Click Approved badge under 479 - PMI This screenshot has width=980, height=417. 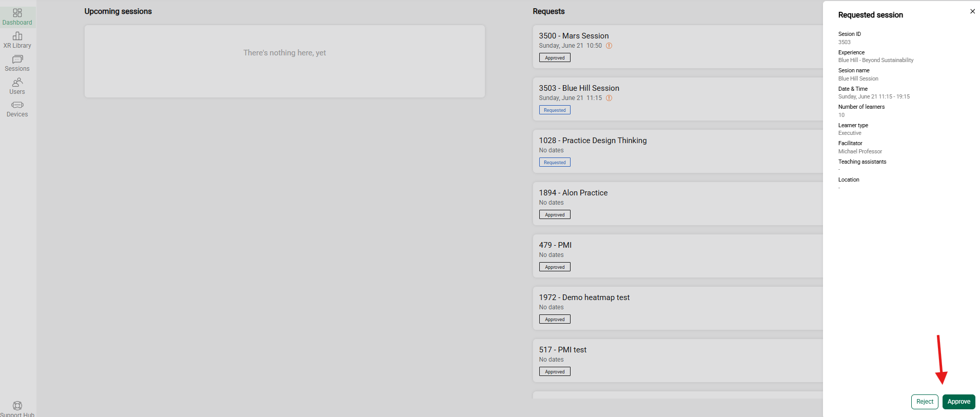pyautogui.click(x=555, y=267)
